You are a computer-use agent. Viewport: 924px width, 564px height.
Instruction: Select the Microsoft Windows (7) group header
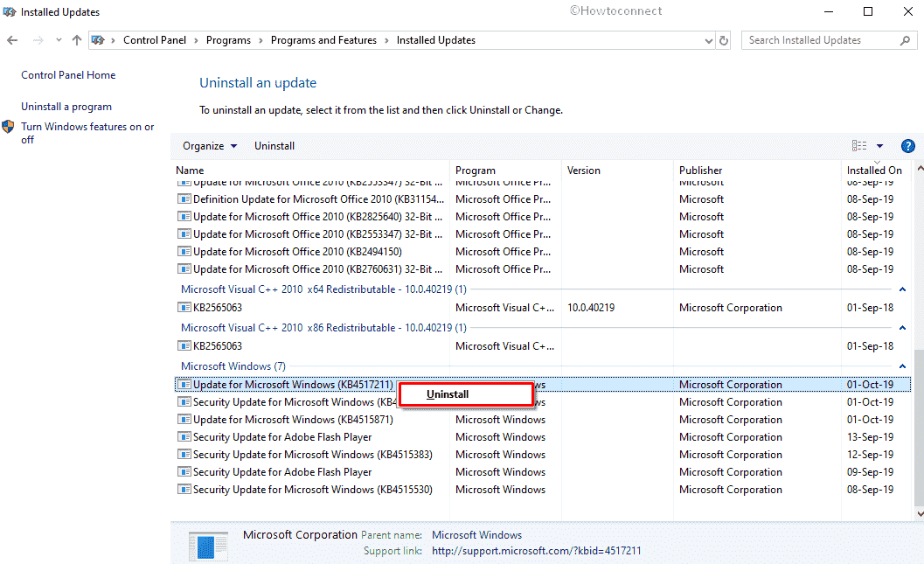[x=233, y=366]
